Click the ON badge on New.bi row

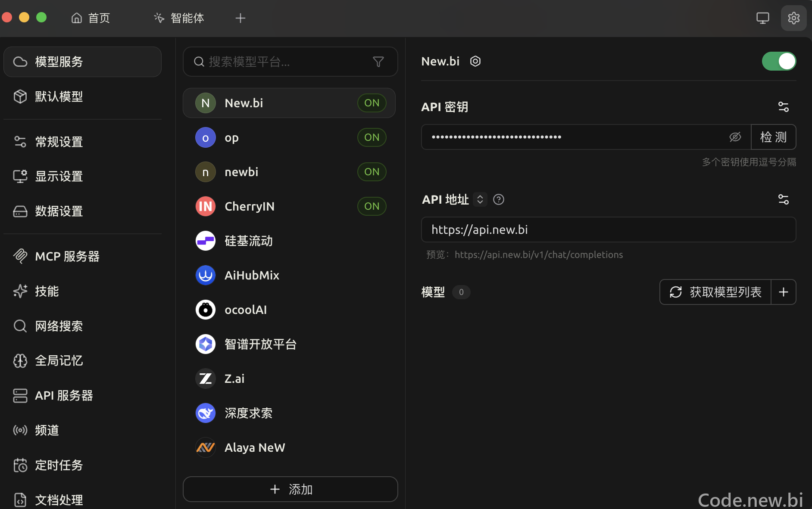click(372, 103)
